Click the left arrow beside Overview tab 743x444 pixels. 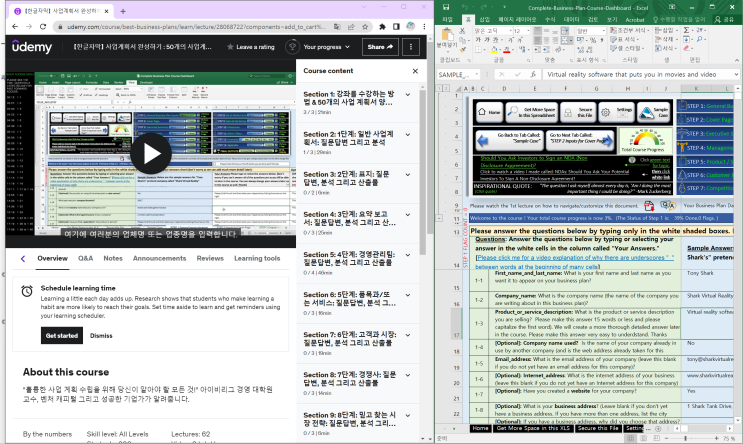pos(23,258)
